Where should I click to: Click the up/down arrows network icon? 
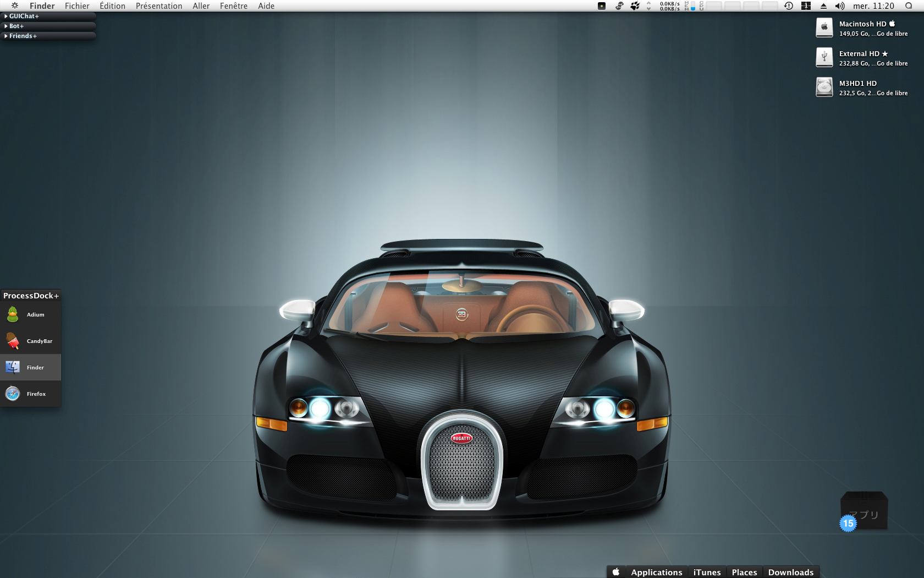(649, 6)
